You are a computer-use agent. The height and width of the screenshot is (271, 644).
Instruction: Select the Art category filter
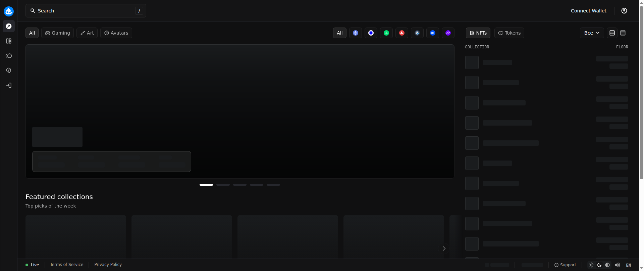point(87,33)
